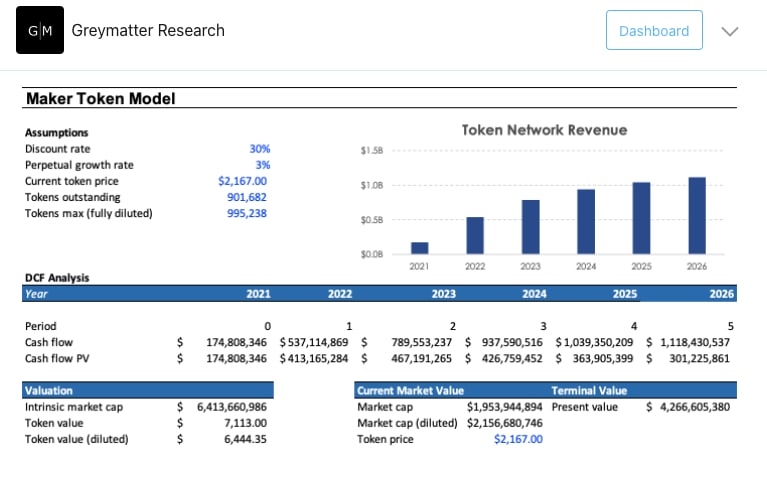Click Cash flow value $1,039,350,209

(x=594, y=343)
